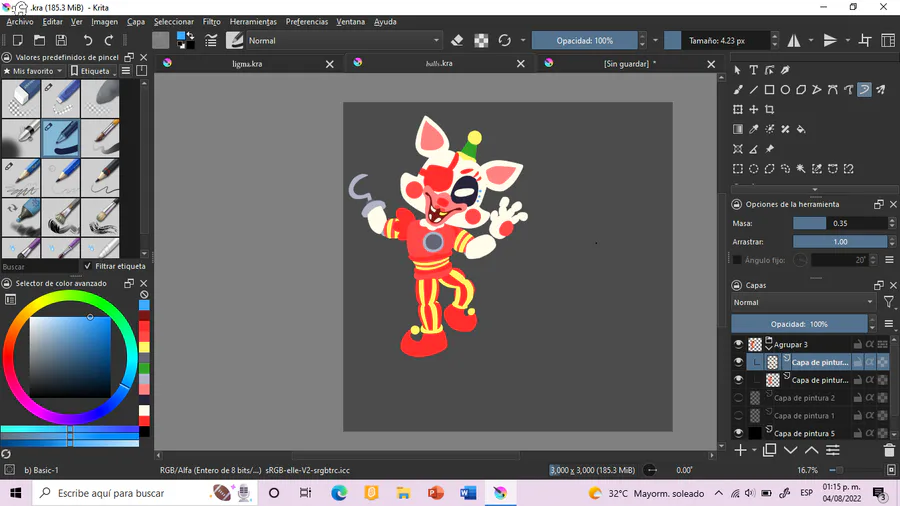The width and height of the screenshot is (900, 506).
Task: Select the line tool
Action: (x=754, y=89)
